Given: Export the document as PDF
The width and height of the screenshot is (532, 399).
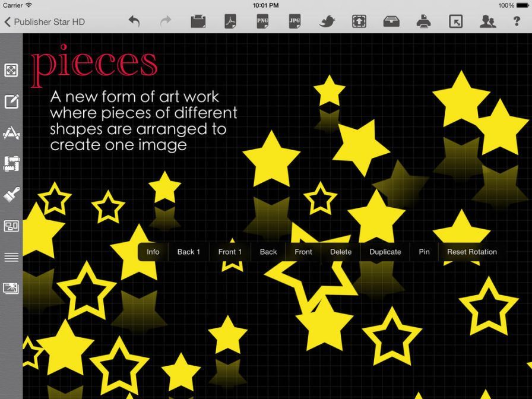Looking at the screenshot, I should tap(230, 22).
